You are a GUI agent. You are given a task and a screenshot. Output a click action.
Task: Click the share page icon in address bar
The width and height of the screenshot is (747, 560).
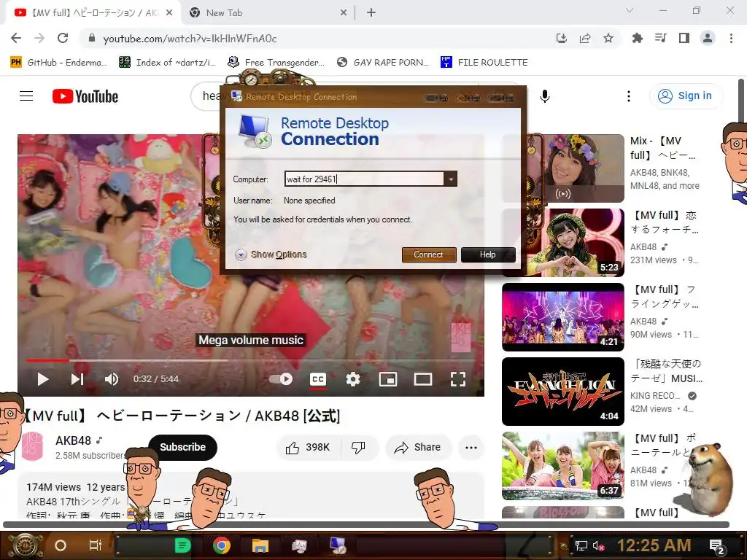pyautogui.click(x=585, y=39)
